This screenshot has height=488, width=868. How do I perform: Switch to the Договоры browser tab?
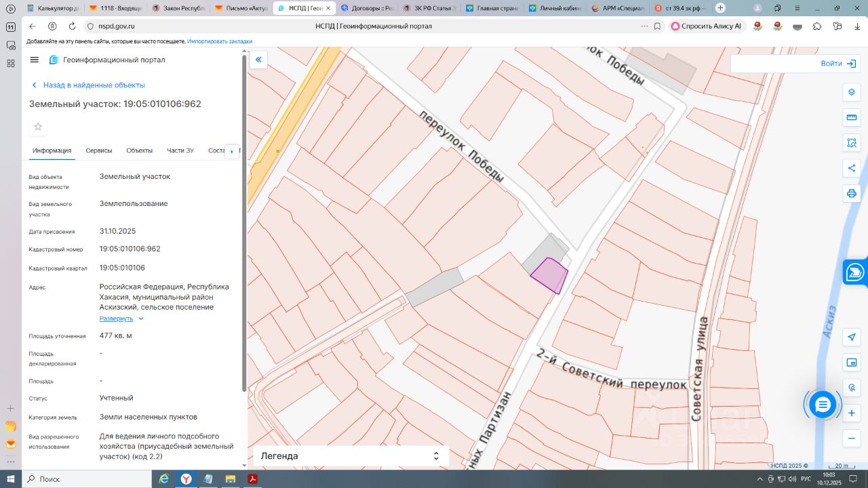(368, 8)
